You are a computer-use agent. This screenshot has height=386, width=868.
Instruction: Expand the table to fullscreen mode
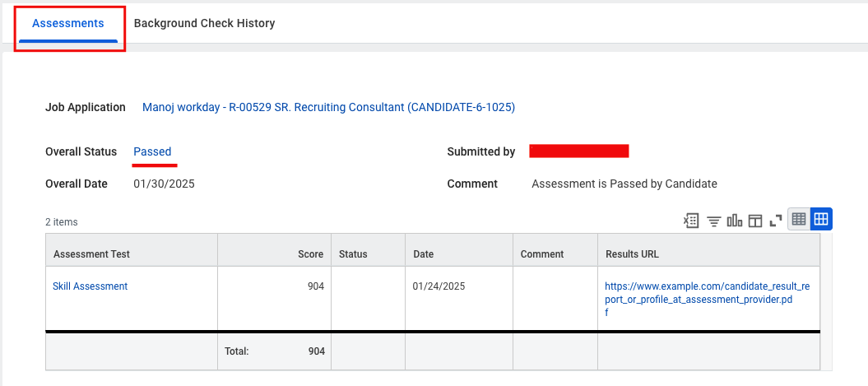776,221
